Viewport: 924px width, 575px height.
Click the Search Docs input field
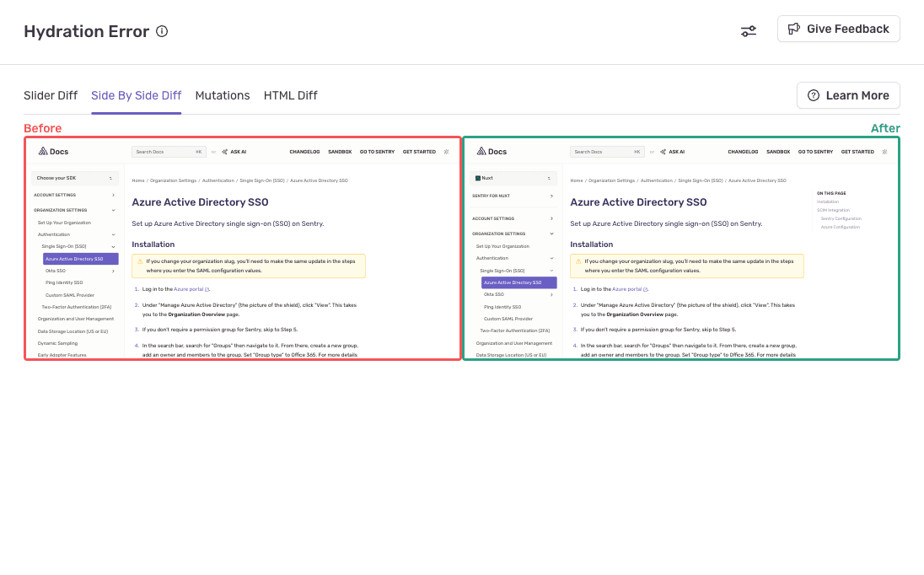[x=166, y=151]
